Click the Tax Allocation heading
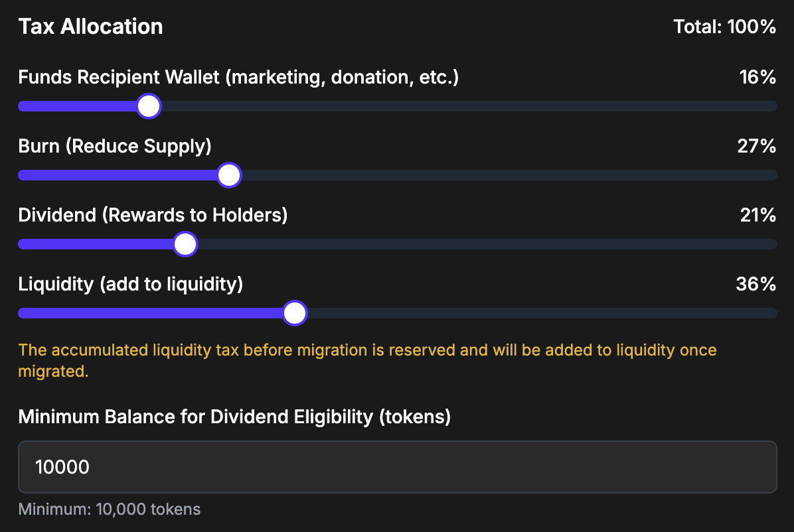Image resolution: width=794 pixels, height=532 pixels. tap(91, 27)
